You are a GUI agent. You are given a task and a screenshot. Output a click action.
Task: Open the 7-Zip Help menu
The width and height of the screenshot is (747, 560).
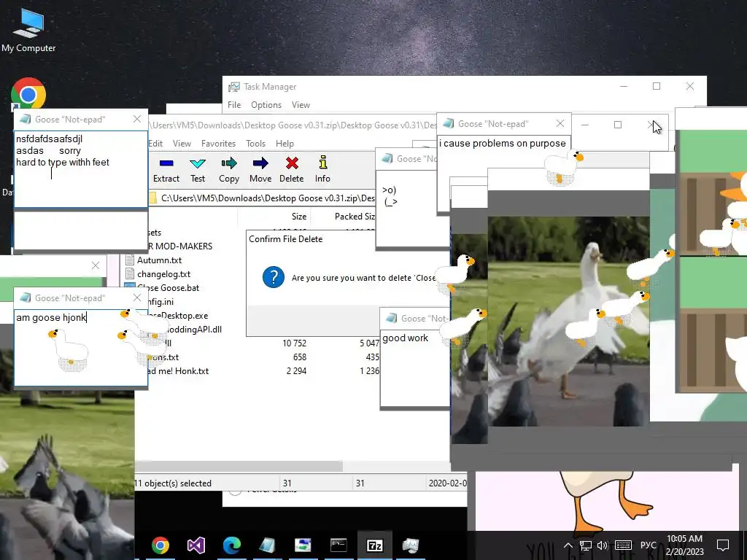tap(285, 144)
